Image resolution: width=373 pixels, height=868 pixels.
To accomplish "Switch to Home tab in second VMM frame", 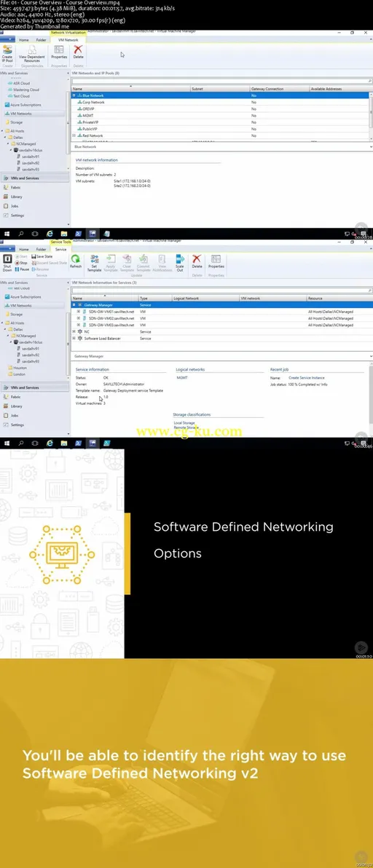I will point(24,250).
